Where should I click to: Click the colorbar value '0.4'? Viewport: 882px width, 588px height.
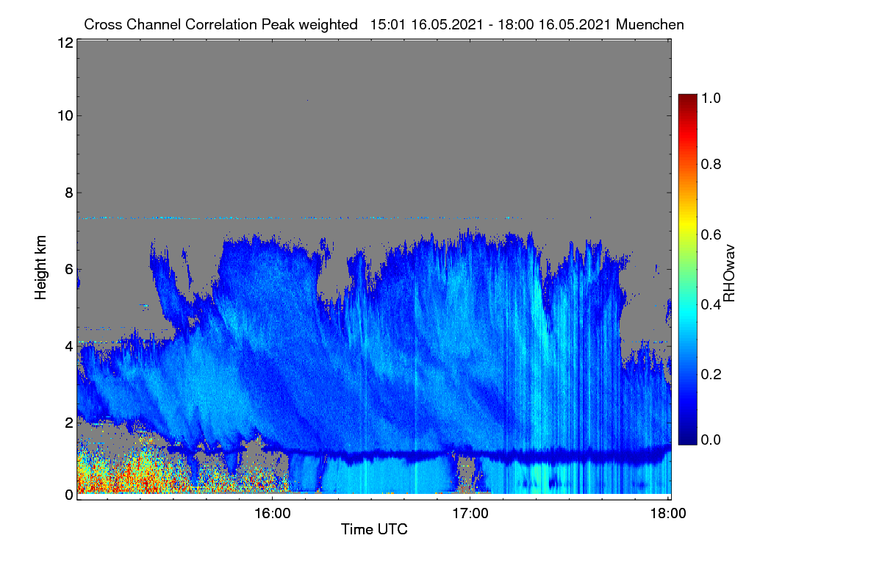(710, 304)
